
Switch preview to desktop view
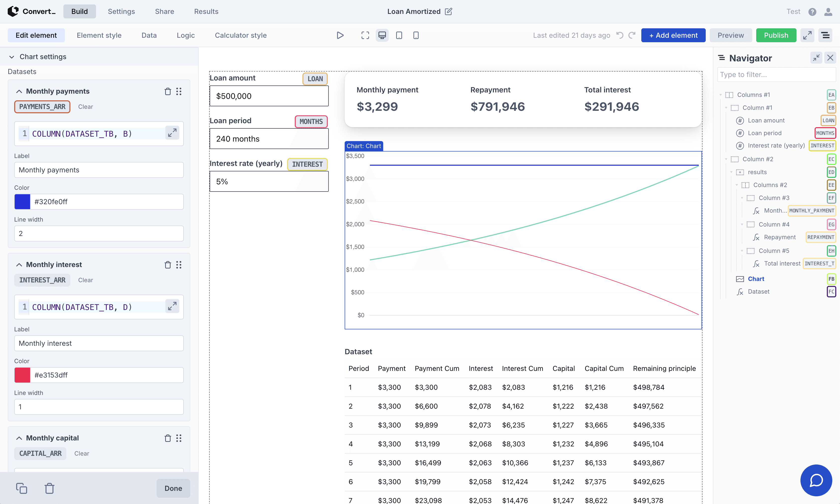coord(382,35)
